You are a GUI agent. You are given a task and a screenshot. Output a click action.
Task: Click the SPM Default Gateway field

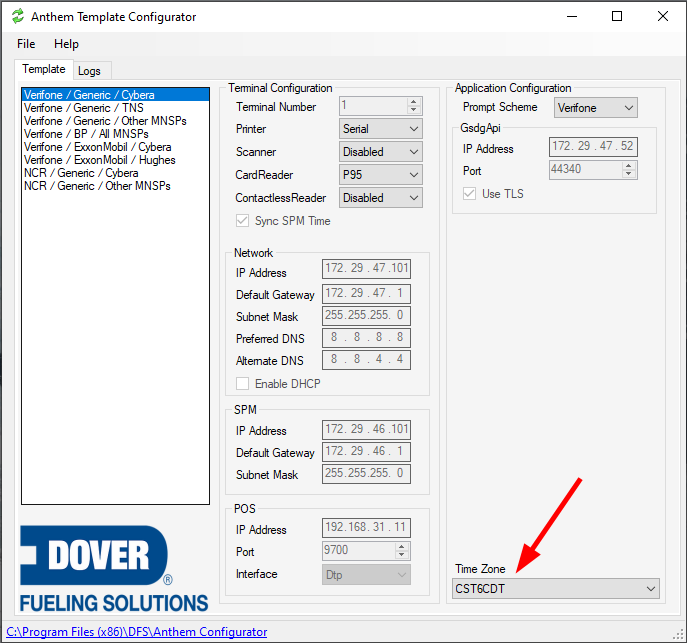[366, 452]
